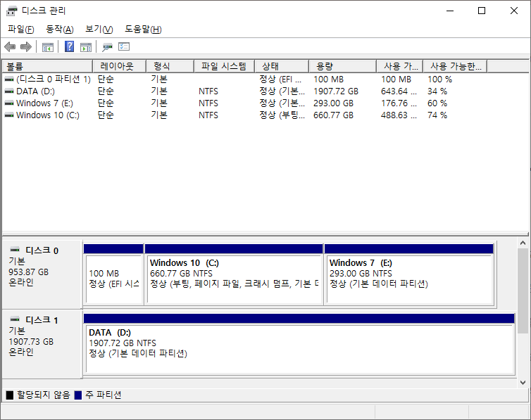Toggle the show/hide console tree icon
This screenshot has width=531, height=420.
(x=48, y=47)
